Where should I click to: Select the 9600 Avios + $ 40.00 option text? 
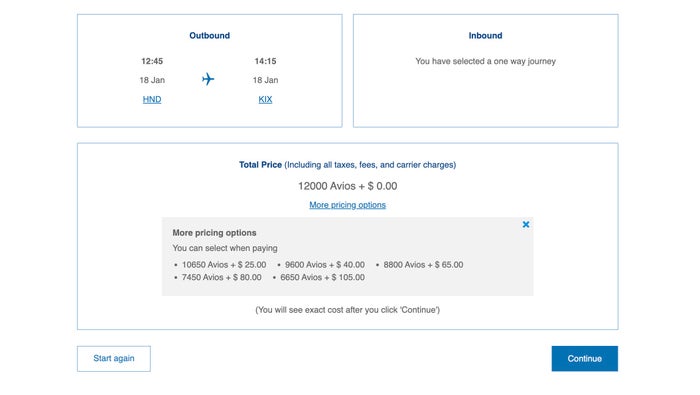click(x=325, y=265)
